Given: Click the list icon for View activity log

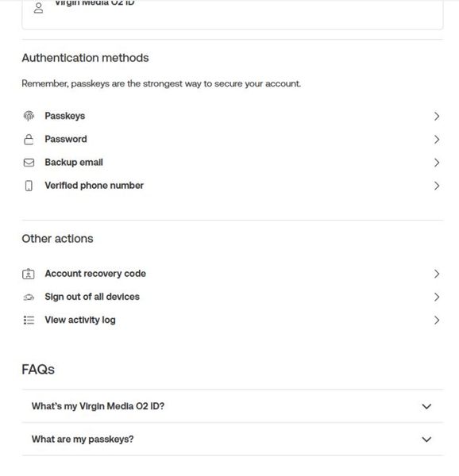Looking at the screenshot, I should tap(29, 320).
